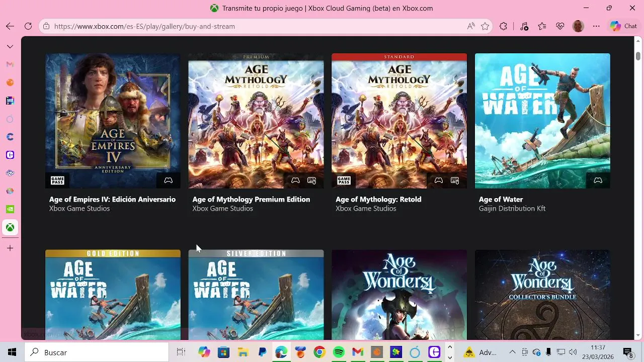Click 'Age of Empires IV: Edición Aniversario' title
The width and height of the screenshot is (644, 362).
tap(112, 199)
